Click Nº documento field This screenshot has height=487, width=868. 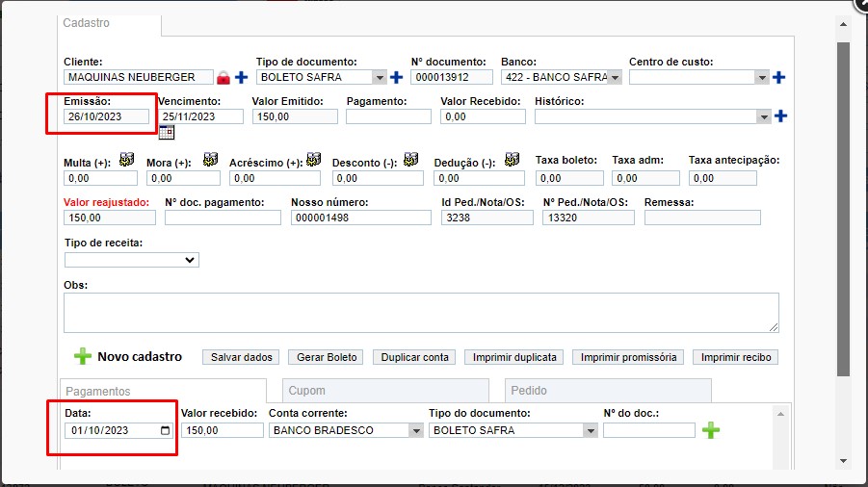pos(452,77)
